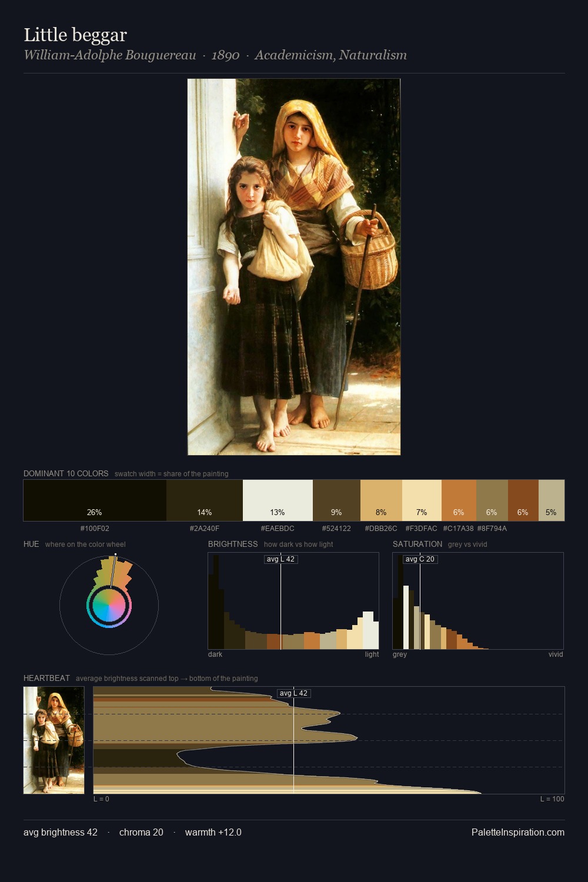The image size is (588, 882).
Task: Click the hex label "#C17A38"
Action: 459,529
